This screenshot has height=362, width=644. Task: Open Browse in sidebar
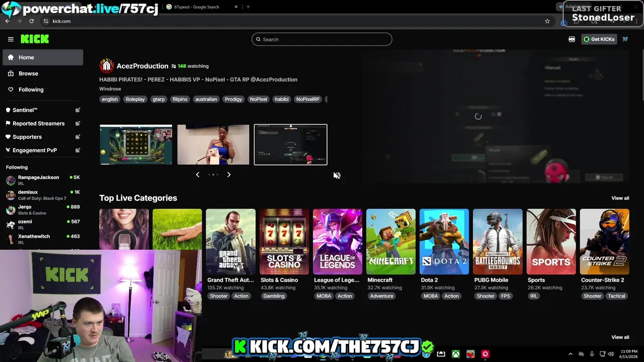(x=43, y=73)
